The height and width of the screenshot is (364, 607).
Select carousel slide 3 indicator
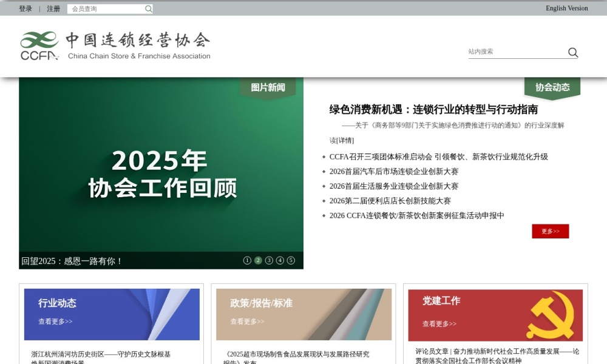[268, 260]
